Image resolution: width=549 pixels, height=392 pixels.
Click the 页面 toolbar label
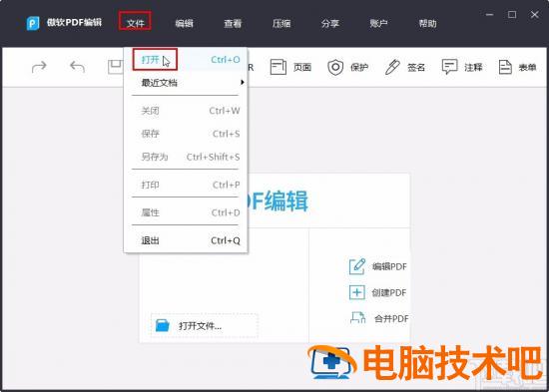[x=302, y=67]
